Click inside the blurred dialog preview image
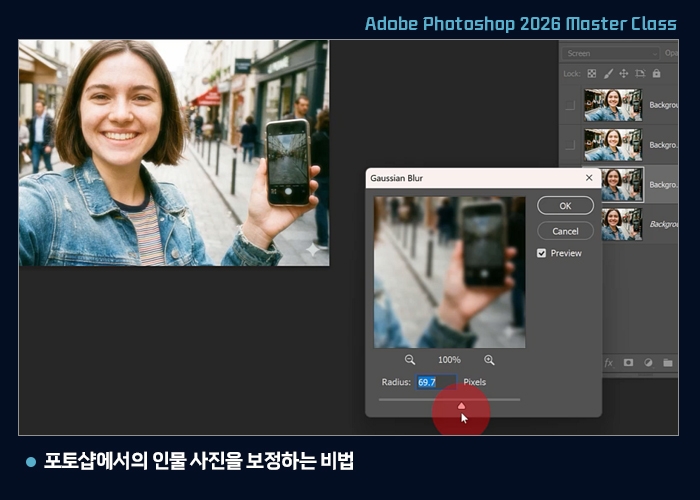The image size is (700, 500). click(x=450, y=272)
